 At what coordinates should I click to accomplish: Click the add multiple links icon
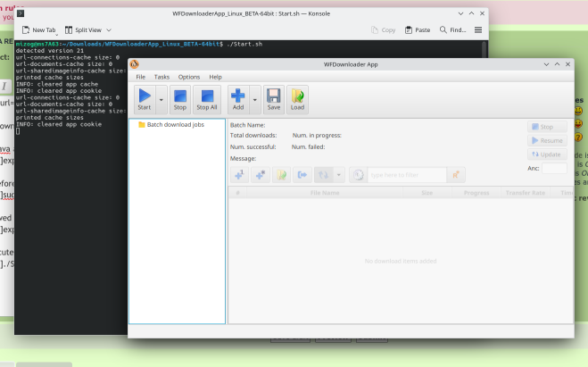261,175
